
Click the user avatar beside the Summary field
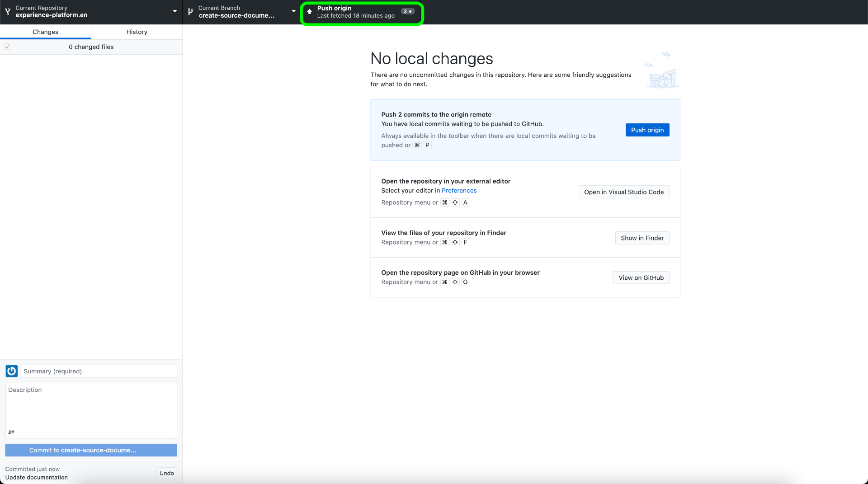(12, 371)
